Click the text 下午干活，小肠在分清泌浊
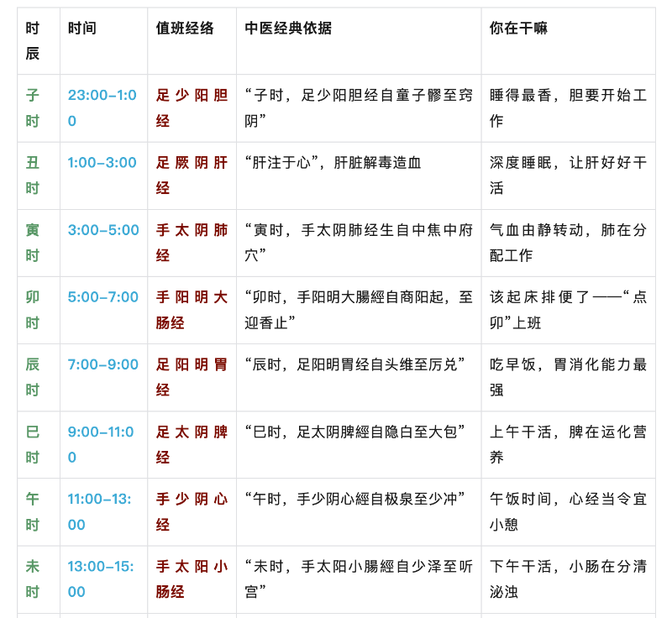This screenshot has height=618, width=672. 568,579
